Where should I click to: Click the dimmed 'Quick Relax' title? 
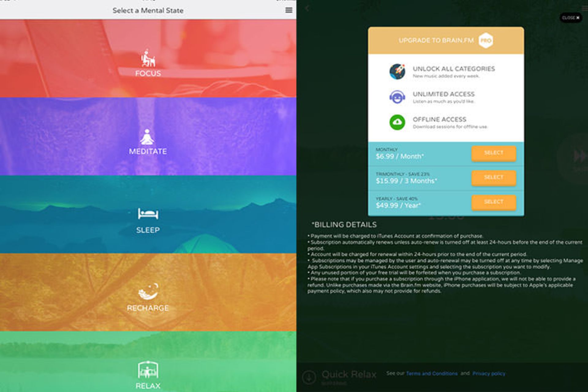click(x=349, y=374)
